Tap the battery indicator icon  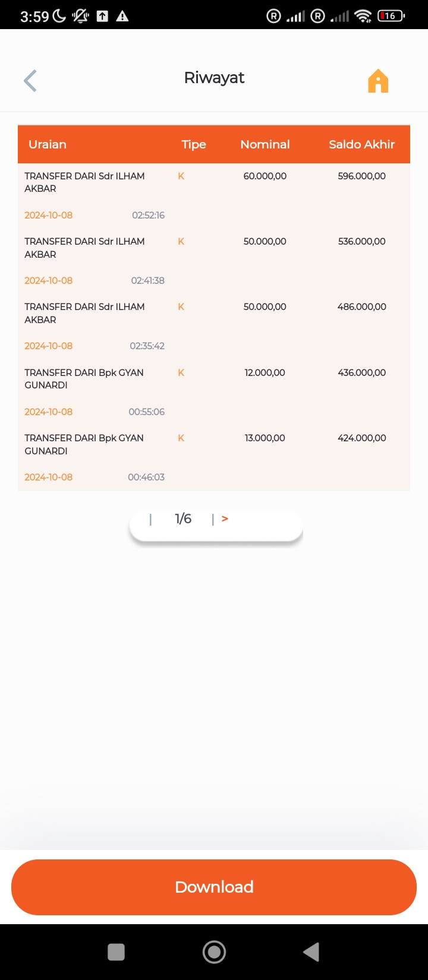391,16
